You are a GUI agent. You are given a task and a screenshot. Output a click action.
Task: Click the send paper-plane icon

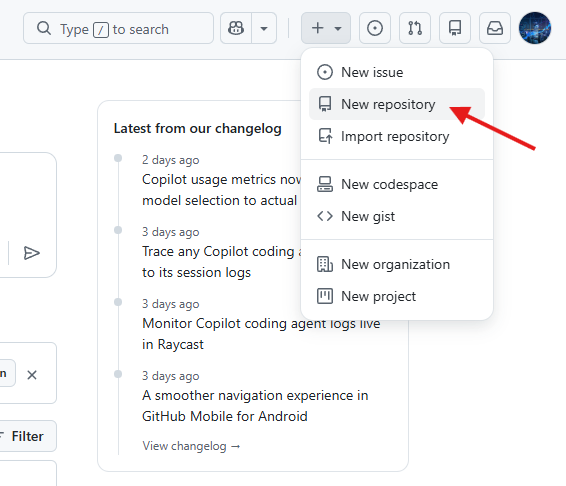pyautogui.click(x=32, y=253)
